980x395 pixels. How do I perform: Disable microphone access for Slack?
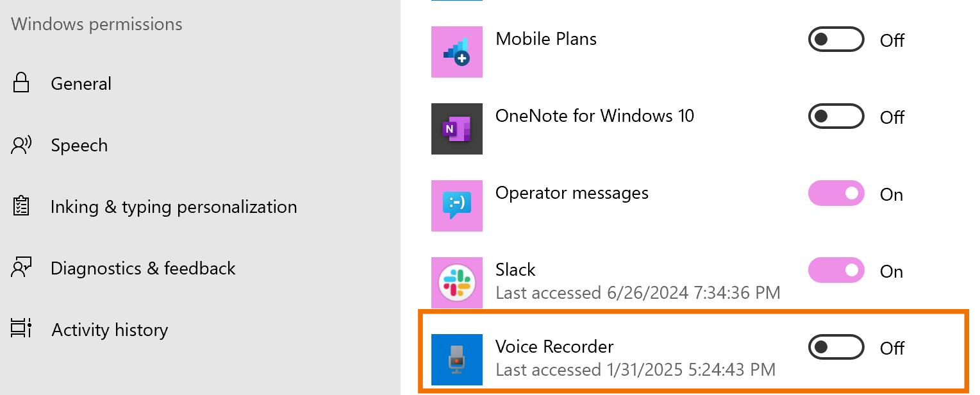(836, 270)
